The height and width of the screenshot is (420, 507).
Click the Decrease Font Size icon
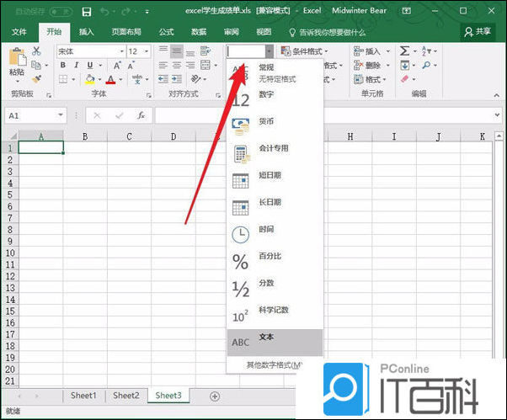(131, 66)
